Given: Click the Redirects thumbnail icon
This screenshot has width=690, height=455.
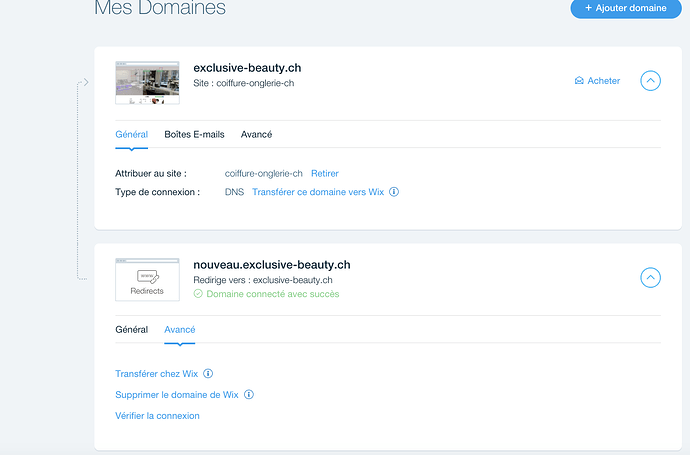Looking at the screenshot, I should pyautogui.click(x=147, y=279).
